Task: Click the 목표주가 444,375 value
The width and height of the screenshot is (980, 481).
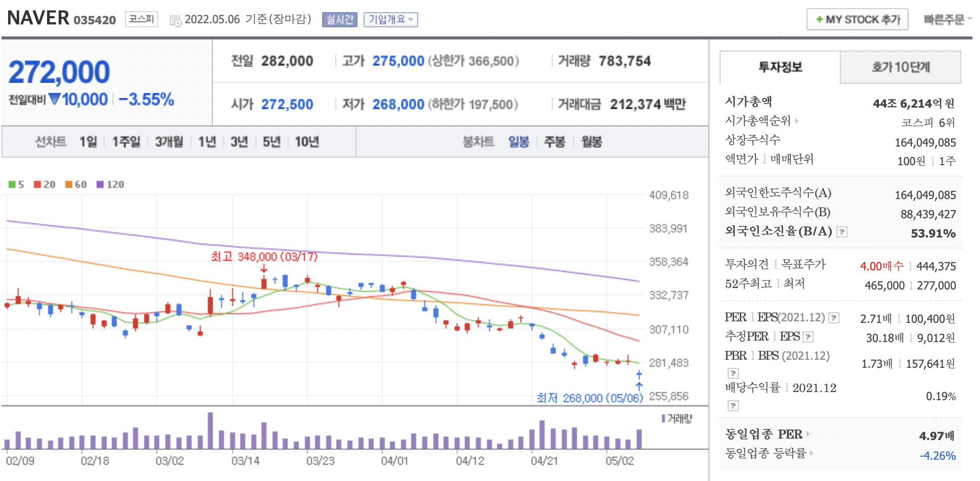Action: [936, 266]
